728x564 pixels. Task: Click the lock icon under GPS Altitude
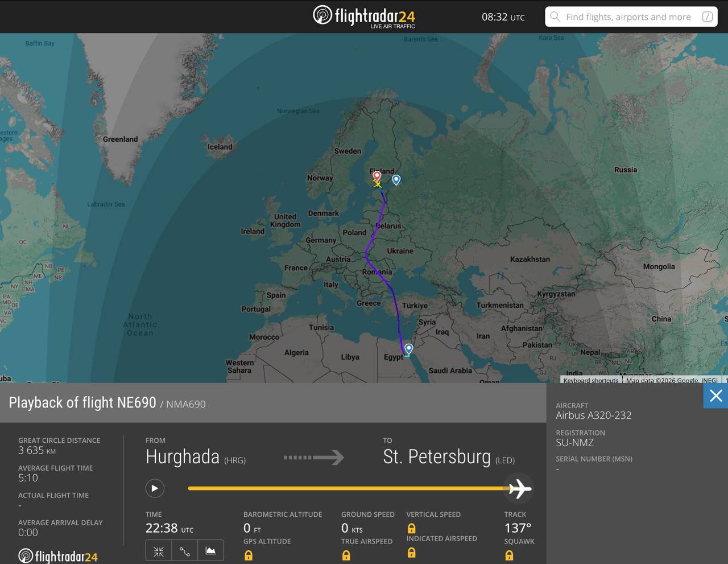(249, 555)
